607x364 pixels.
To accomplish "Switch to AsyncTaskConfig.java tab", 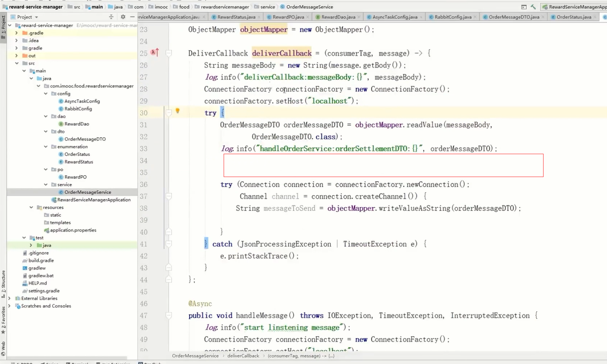I will point(395,17).
